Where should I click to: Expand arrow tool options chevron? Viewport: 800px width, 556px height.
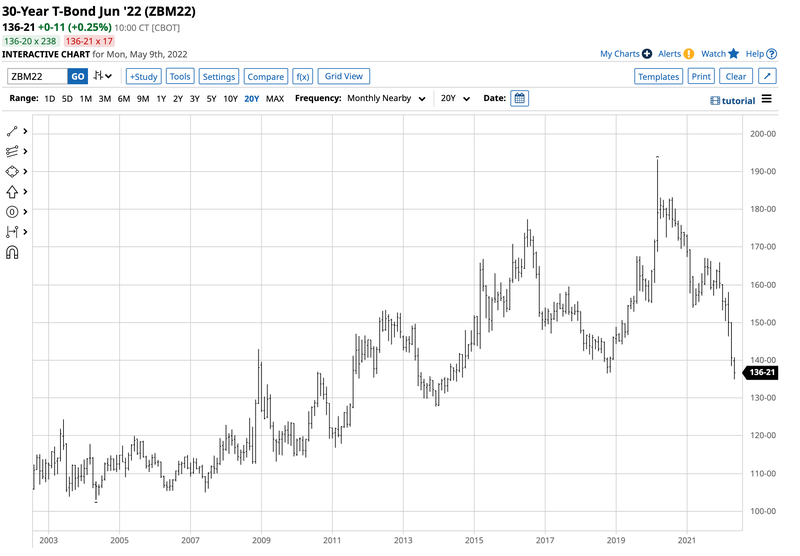[25, 192]
